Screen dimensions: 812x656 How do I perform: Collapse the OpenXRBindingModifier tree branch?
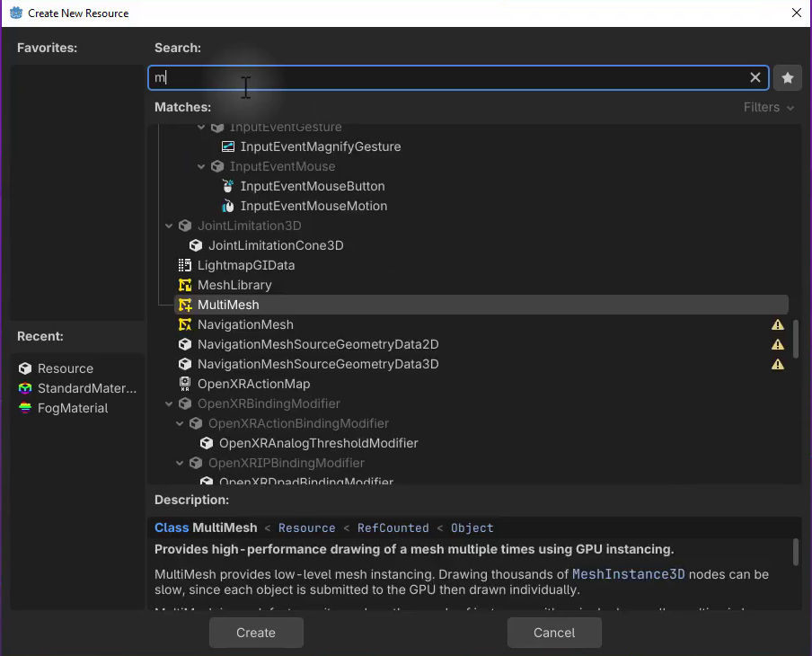click(169, 403)
